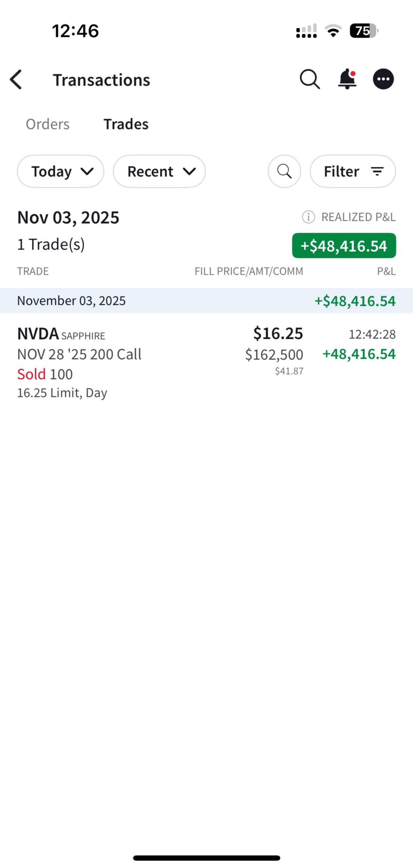
Task: Tap the Transactions page title
Action: click(x=101, y=80)
